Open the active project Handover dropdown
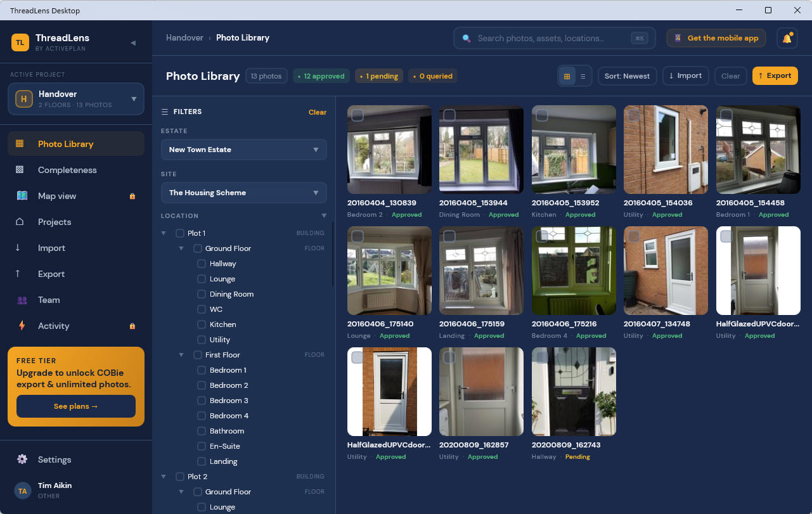Screen dimensions: 812x514 click(76, 99)
